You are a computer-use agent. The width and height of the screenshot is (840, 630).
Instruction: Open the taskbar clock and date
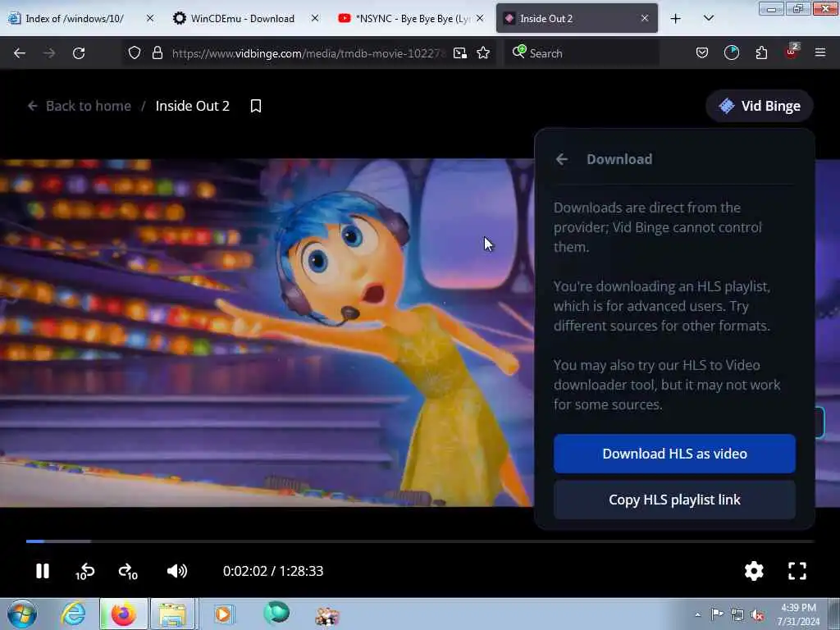coord(798,614)
